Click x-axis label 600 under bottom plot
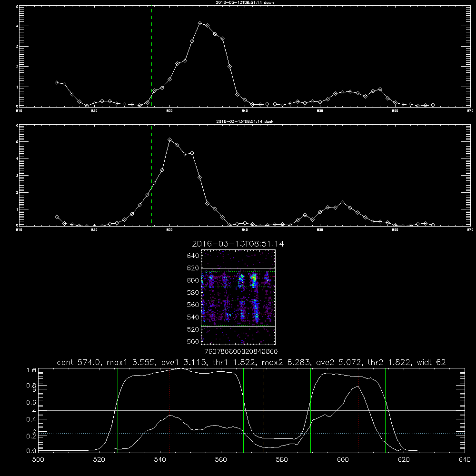 coord(343,460)
